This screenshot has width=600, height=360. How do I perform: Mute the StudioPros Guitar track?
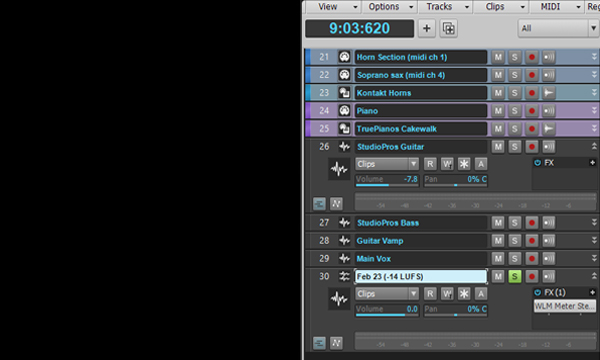tap(498, 147)
